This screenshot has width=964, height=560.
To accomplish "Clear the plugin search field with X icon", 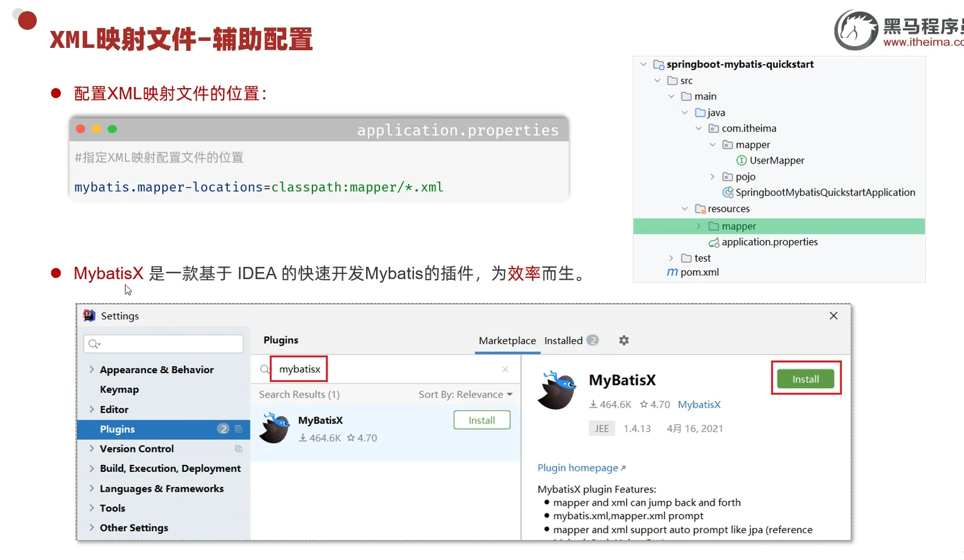I will (505, 369).
